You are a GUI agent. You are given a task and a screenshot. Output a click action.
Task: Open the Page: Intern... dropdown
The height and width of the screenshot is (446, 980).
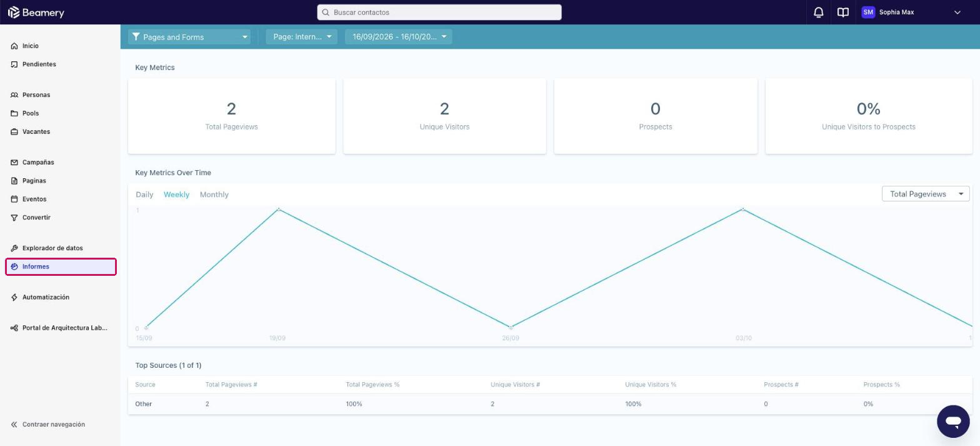[x=301, y=37]
